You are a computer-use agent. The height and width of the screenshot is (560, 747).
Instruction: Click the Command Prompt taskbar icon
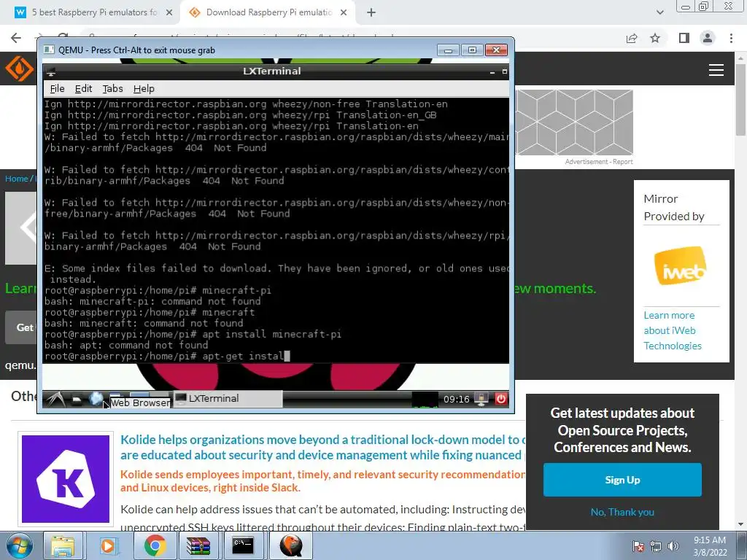pos(243,545)
